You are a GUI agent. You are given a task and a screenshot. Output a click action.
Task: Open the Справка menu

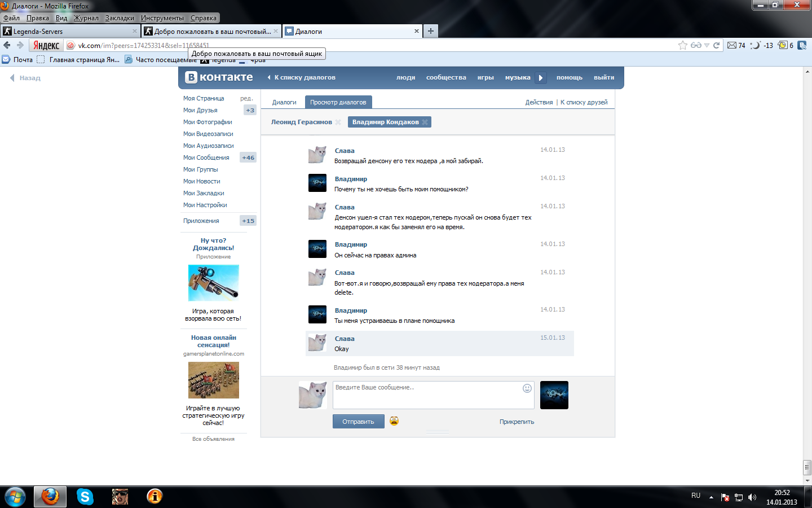pos(204,18)
